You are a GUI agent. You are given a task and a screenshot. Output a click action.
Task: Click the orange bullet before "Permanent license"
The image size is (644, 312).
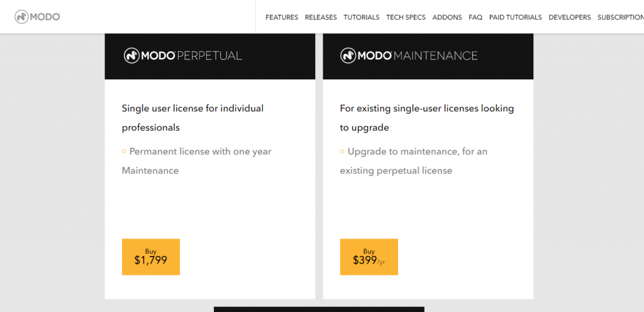click(124, 152)
